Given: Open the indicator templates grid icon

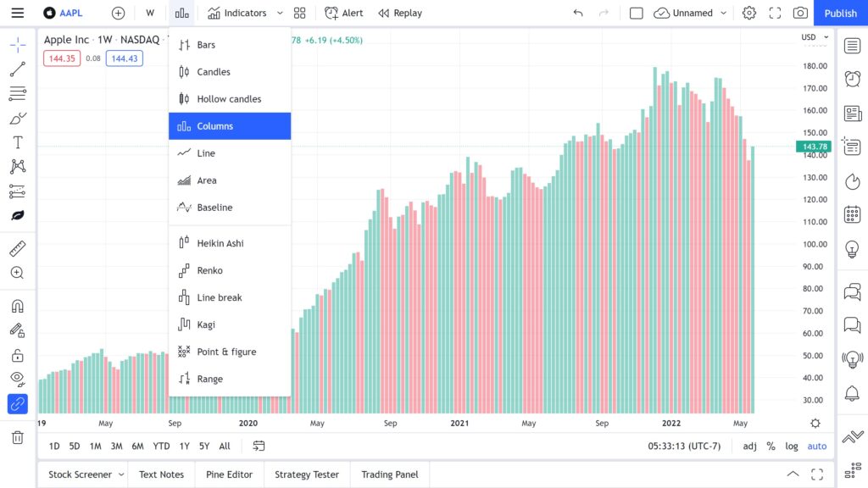Looking at the screenshot, I should tap(299, 13).
